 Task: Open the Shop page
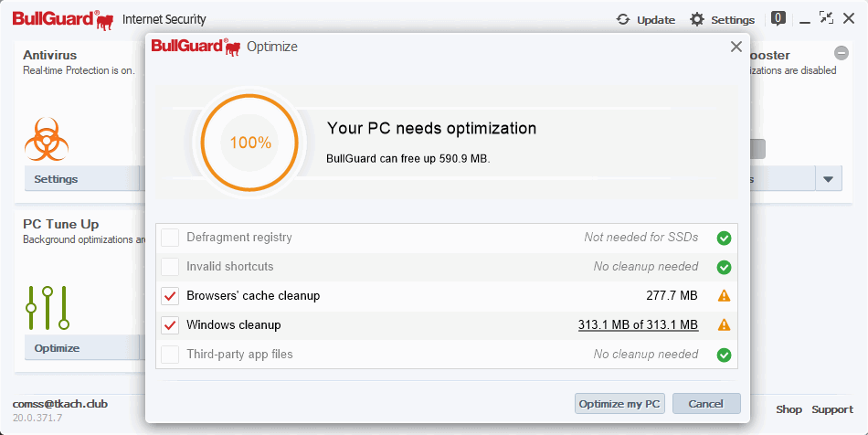(789, 409)
